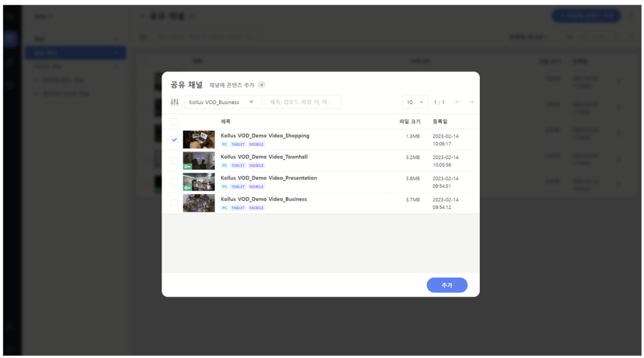Image resolution: width=644 pixels, height=358 pixels.
Task: Click the blue 추가 button
Action: click(x=447, y=285)
